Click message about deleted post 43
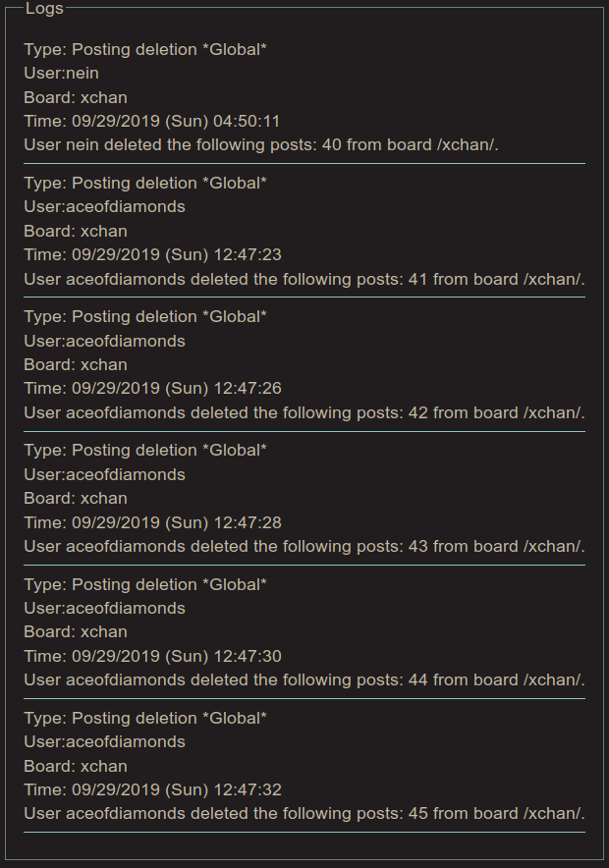This screenshot has height=868, width=609. click(304, 546)
